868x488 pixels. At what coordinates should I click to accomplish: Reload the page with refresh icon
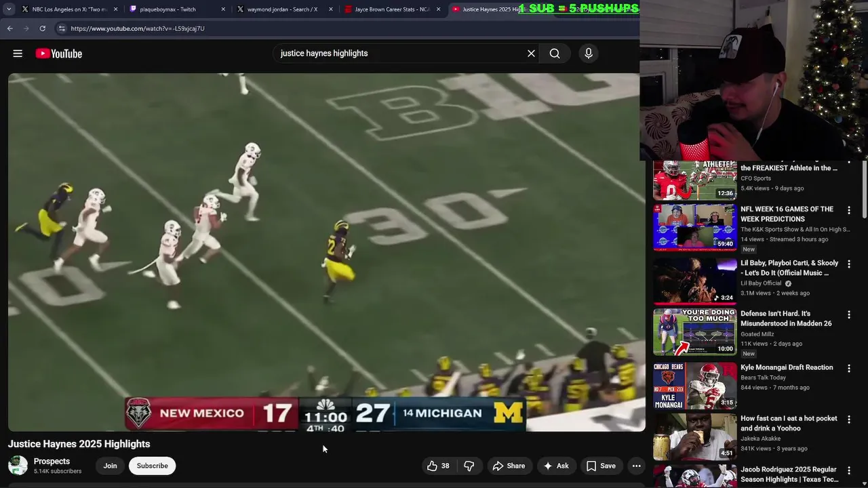[x=42, y=28]
